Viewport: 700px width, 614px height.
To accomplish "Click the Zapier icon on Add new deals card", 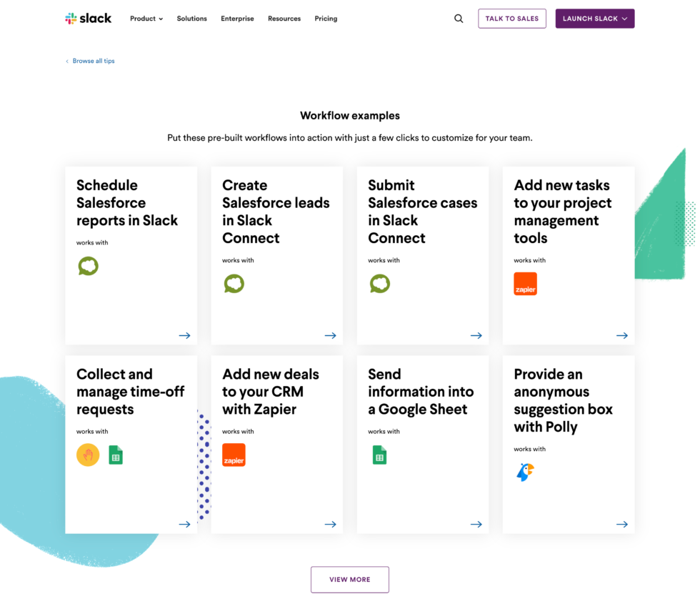I will click(234, 454).
